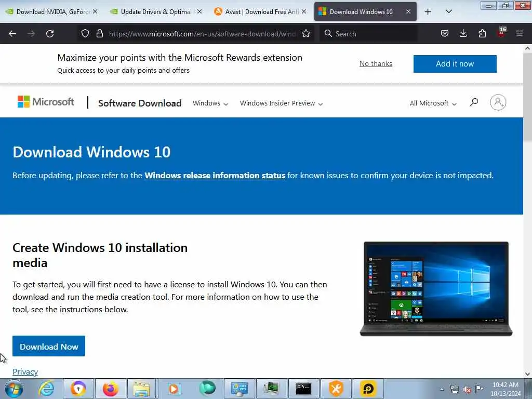Click the Add it now button
532x399 pixels.
point(455,64)
